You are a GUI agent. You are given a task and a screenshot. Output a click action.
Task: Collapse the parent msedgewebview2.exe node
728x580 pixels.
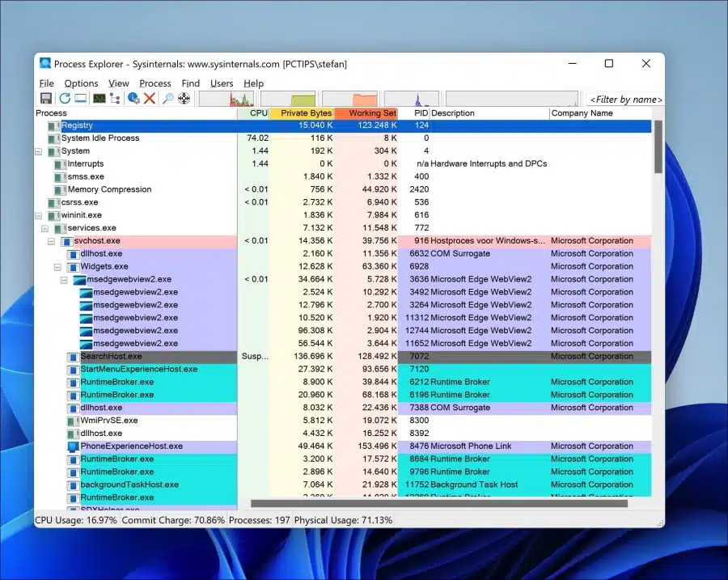64,280
